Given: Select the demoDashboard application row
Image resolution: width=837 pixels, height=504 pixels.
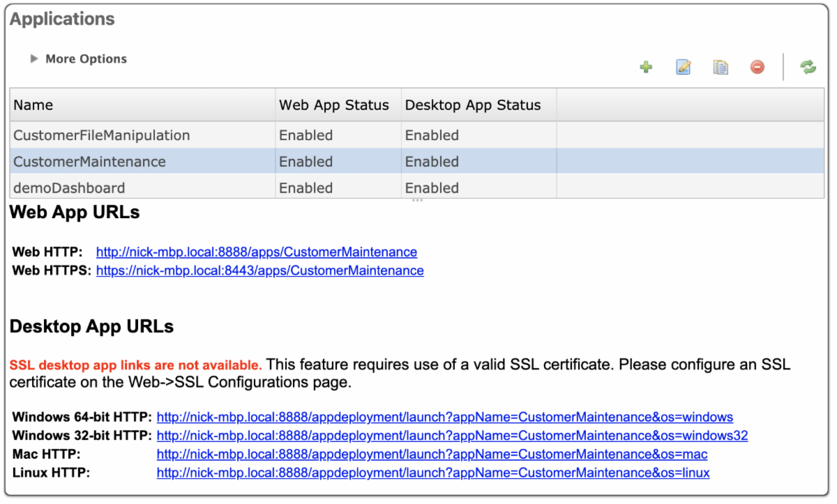Looking at the screenshot, I should point(70,188).
